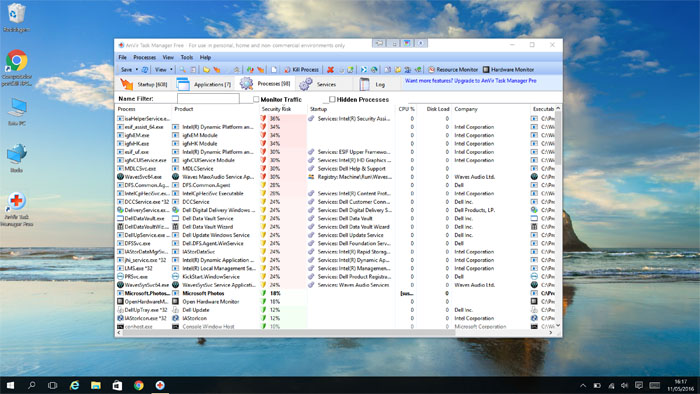The height and width of the screenshot is (394, 700).
Task: Click the horizontal scrollbar left arrow
Action: [x=119, y=333]
